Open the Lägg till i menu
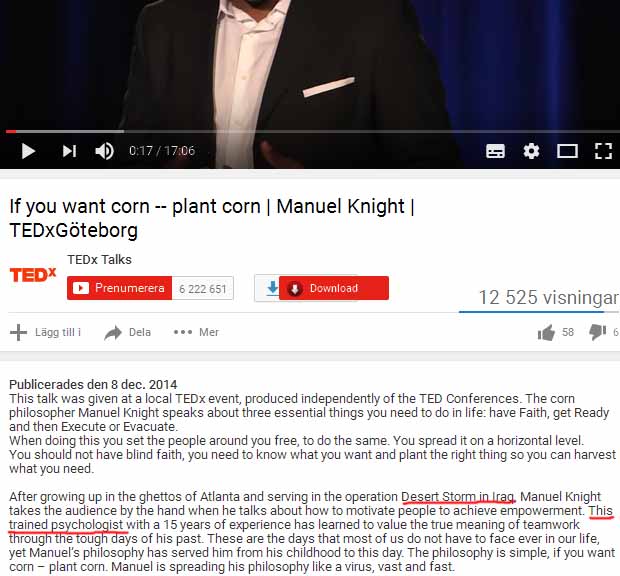620x576 pixels. (45, 332)
